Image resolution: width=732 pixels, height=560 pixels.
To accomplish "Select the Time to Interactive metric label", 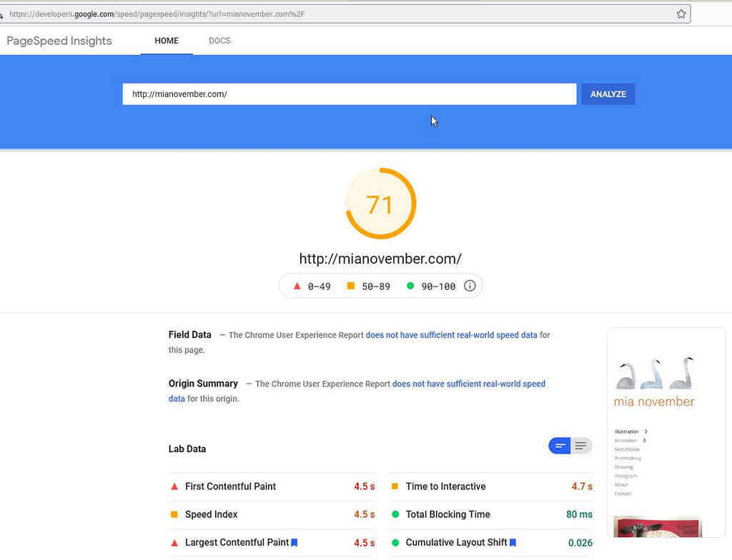I will 446,486.
